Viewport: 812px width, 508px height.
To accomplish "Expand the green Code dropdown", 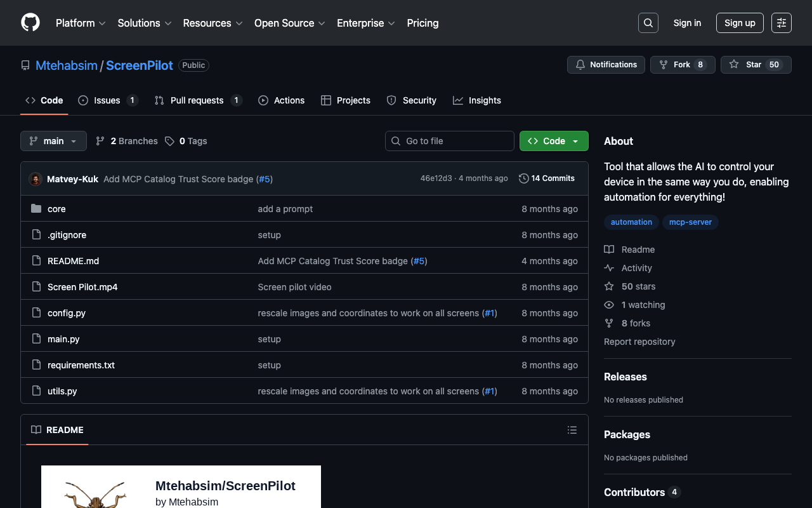I will pyautogui.click(x=553, y=141).
